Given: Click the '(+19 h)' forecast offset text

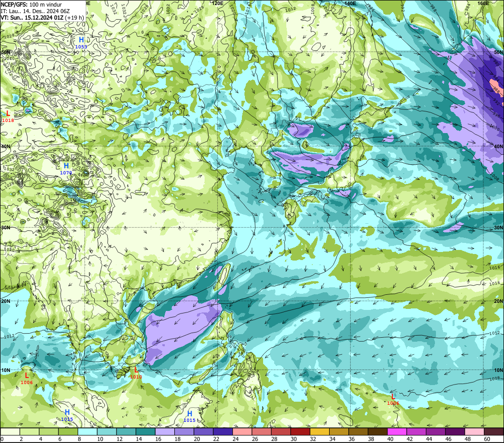Looking at the screenshot, I should (74, 17).
